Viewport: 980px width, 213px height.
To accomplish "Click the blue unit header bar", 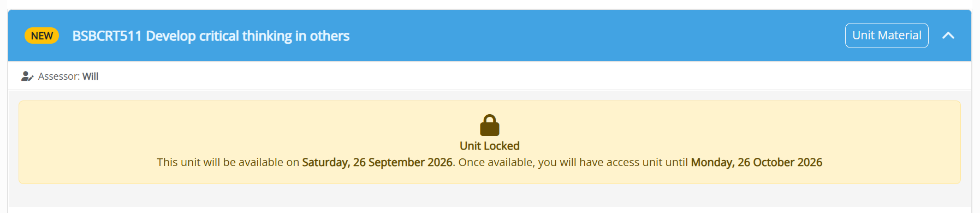I will (x=490, y=35).
